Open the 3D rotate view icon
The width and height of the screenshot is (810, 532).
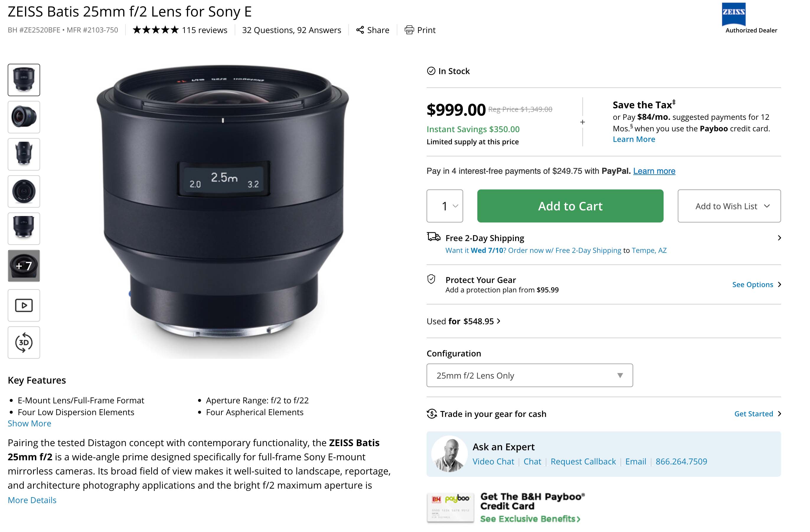pyautogui.click(x=24, y=342)
